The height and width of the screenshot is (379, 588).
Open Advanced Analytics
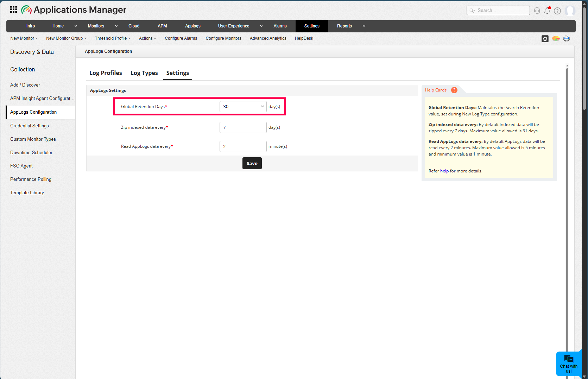pos(268,38)
